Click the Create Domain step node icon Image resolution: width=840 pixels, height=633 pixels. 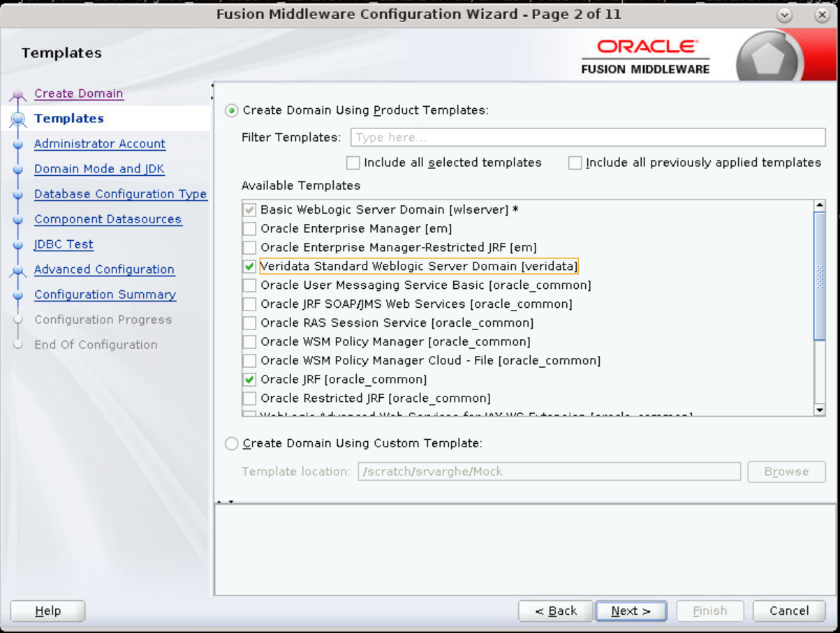pyautogui.click(x=19, y=95)
